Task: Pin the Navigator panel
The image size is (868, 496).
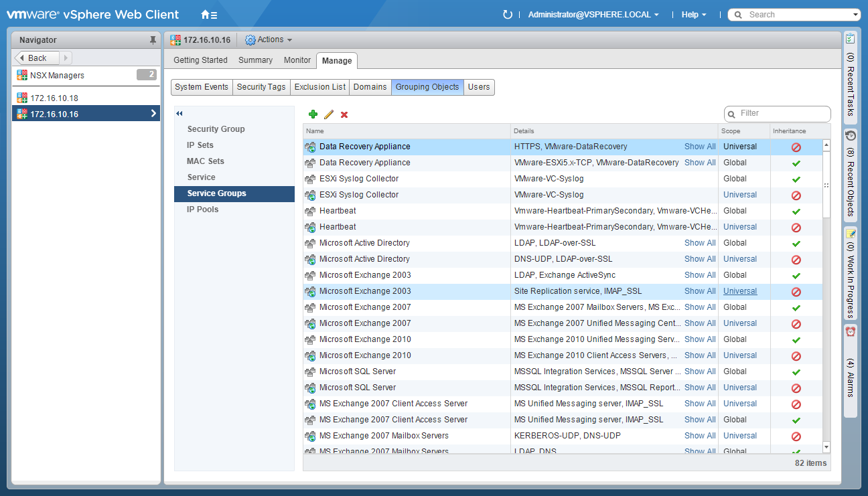Action: point(153,40)
